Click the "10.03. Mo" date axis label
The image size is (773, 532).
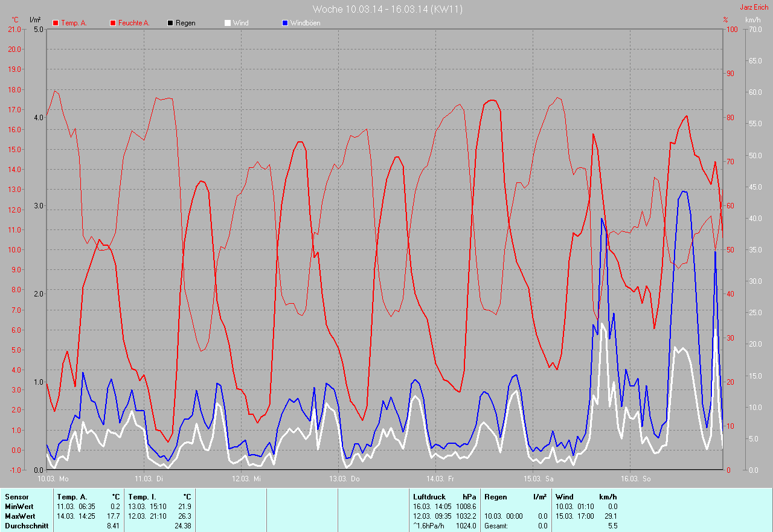(x=54, y=479)
